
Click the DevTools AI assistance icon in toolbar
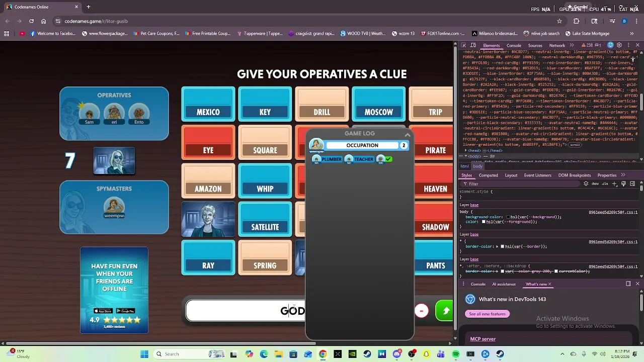coord(610,45)
